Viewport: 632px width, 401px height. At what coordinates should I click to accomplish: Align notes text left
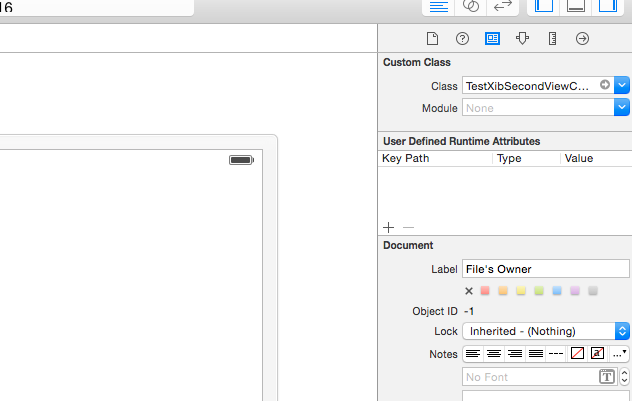pos(473,354)
